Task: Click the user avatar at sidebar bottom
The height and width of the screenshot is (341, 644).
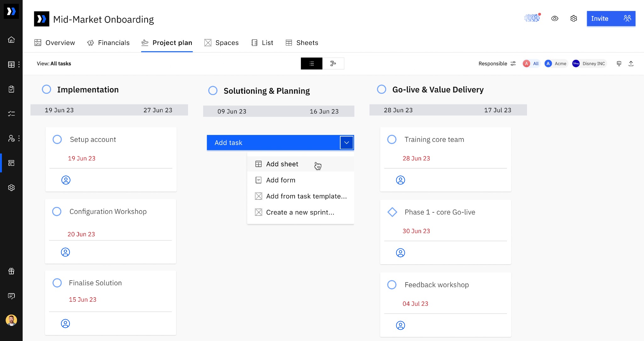Action: (11, 320)
